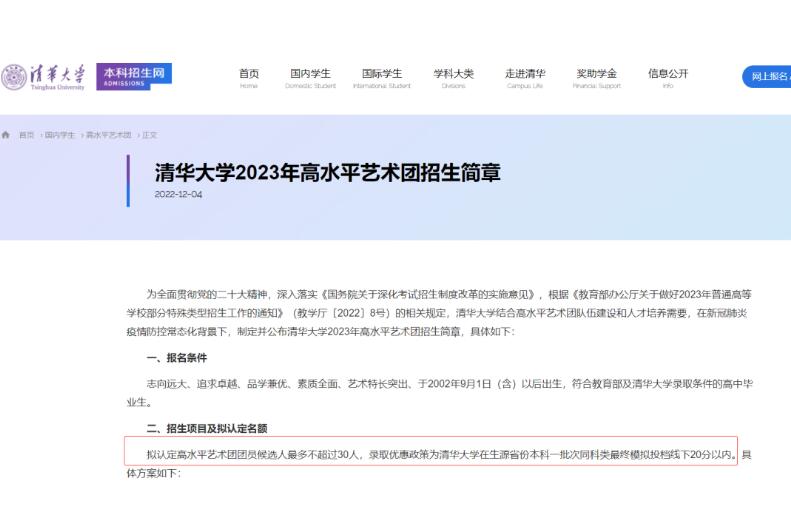Click the Tsinghua University logo emblem
Image resolution: width=791 pixels, height=508 pixels.
pyautogui.click(x=14, y=77)
